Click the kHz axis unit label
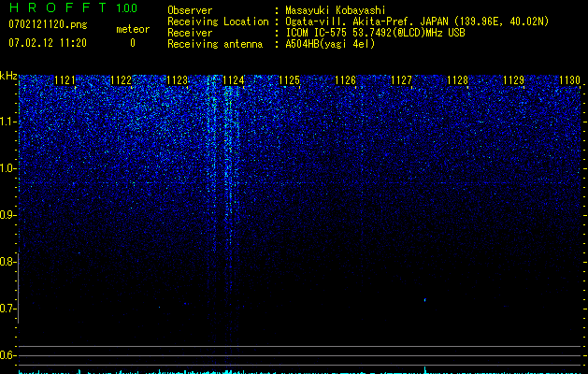The width and height of the screenshot is (588, 374). [x=8, y=76]
